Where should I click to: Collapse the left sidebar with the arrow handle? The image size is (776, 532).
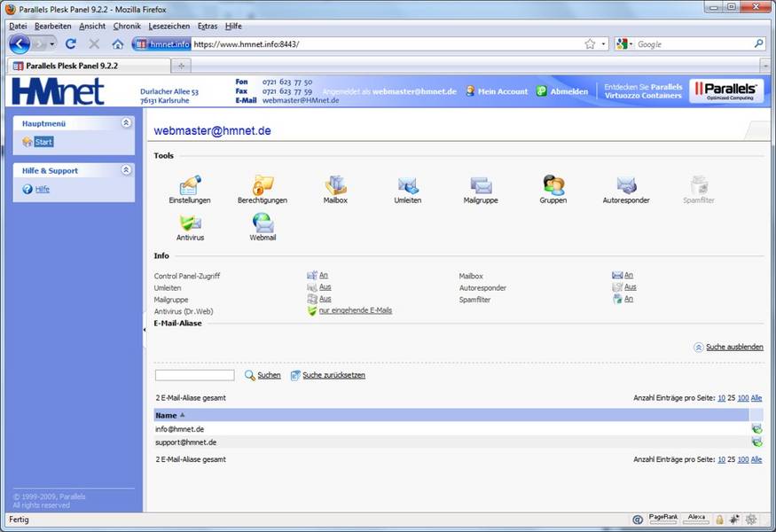pyautogui.click(x=144, y=330)
